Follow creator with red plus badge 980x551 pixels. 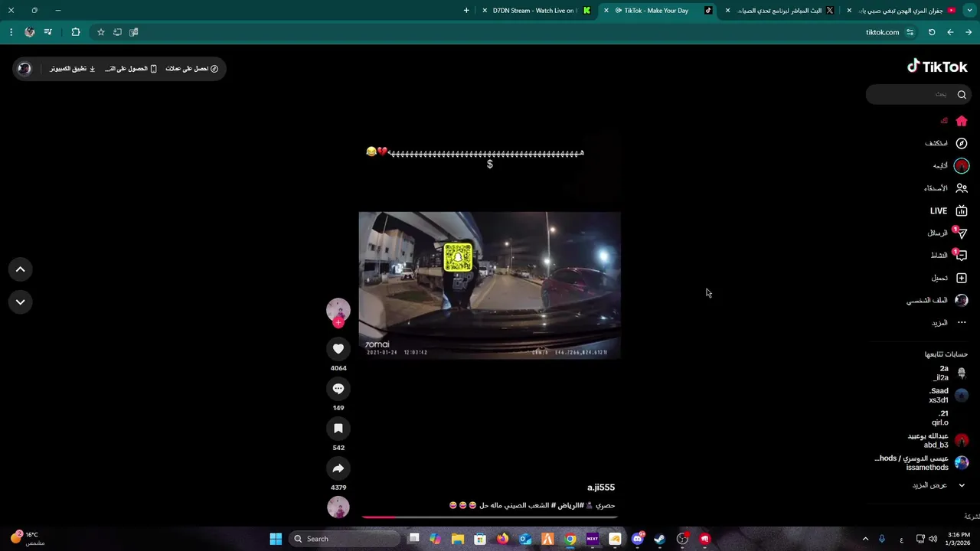point(338,322)
